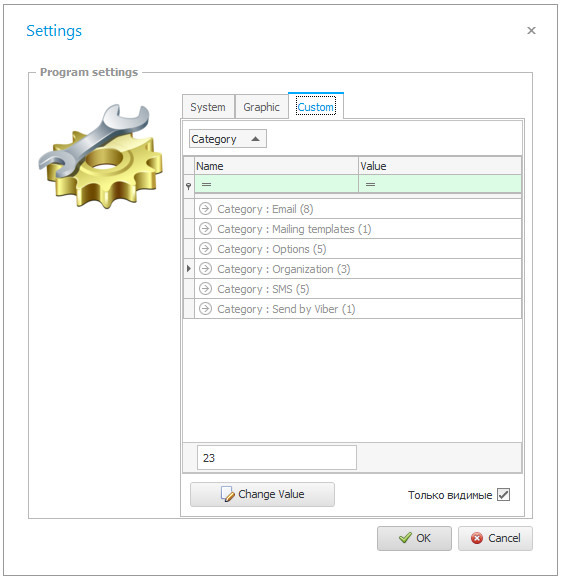This screenshot has height=581, width=563.
Task: Select the Custom tab
Action: (316, 107)
